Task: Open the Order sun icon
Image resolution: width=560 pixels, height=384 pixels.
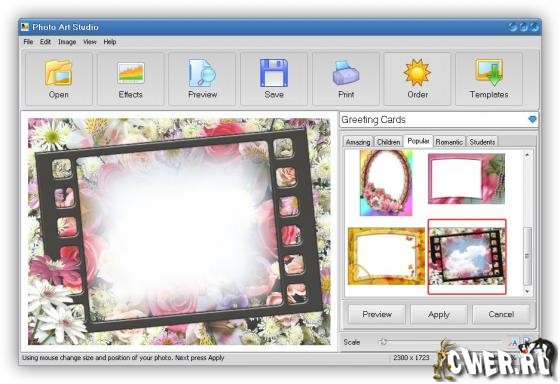Action: (x=417, y=79)
